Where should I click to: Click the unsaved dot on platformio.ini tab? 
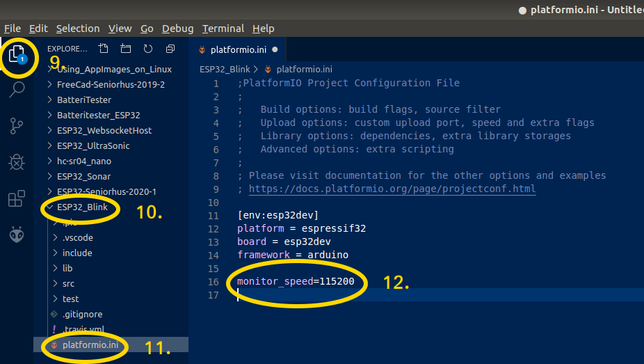(x=275, y=49)
